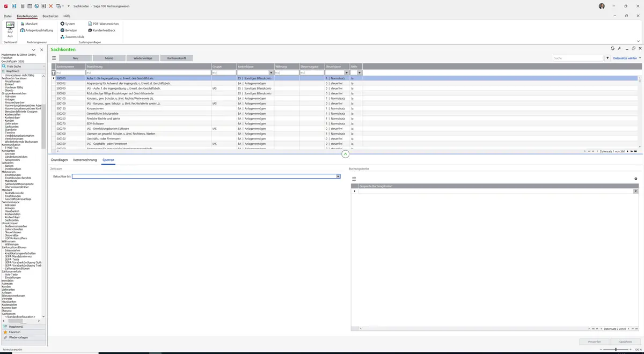The height and width of the screenshot is (354, 644).
Task: Click the round clock icon in quick access toolbar
Action: click(36, 5)
